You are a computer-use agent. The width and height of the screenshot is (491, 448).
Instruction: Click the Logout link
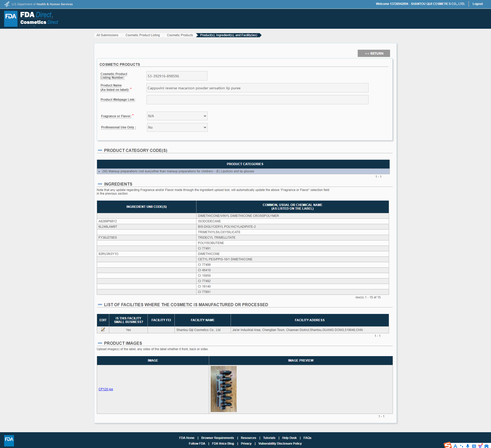point(478,4)
